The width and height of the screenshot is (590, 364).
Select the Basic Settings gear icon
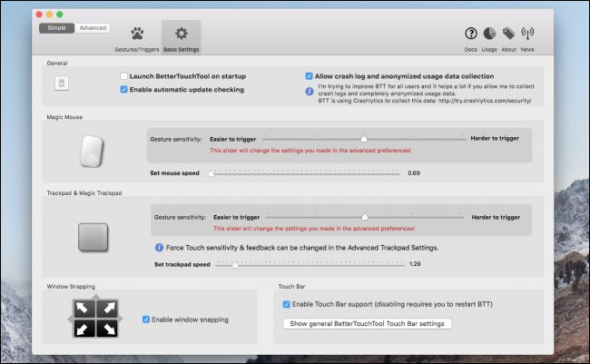click(181, 34)
